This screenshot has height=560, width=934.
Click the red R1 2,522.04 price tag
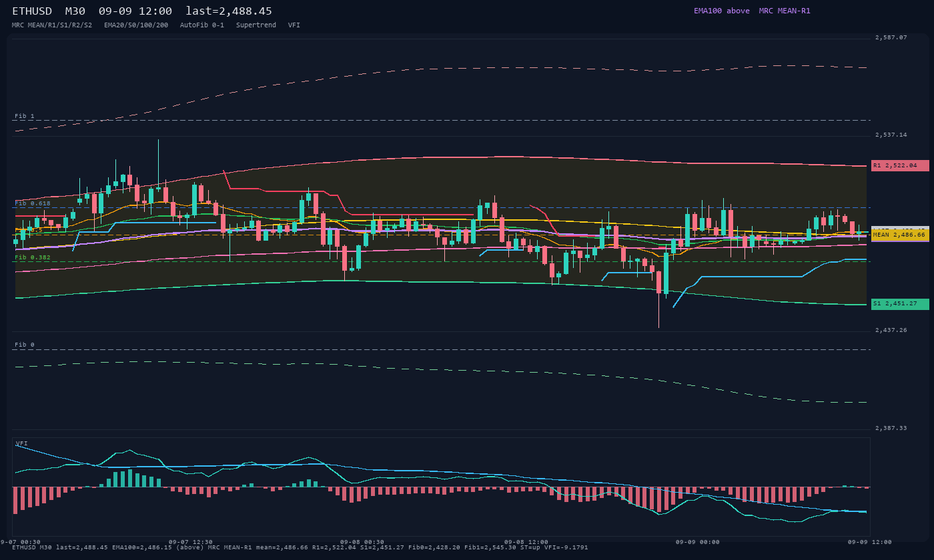pos(900,165)
